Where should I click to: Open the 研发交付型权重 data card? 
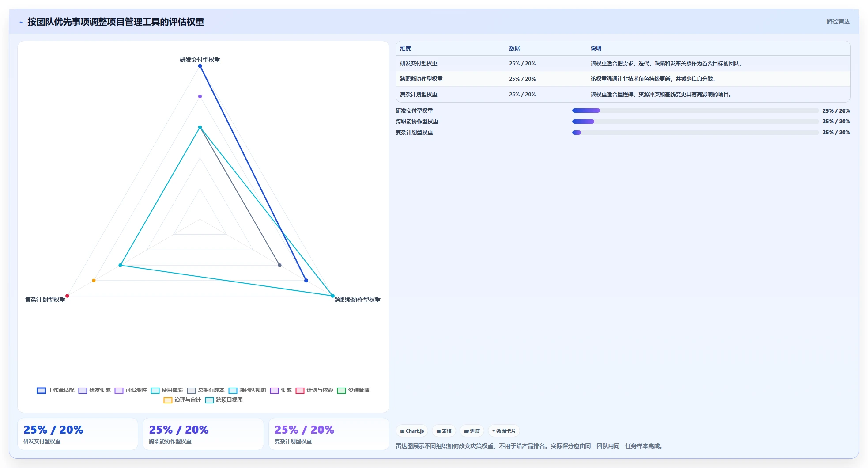coord(78,434)
